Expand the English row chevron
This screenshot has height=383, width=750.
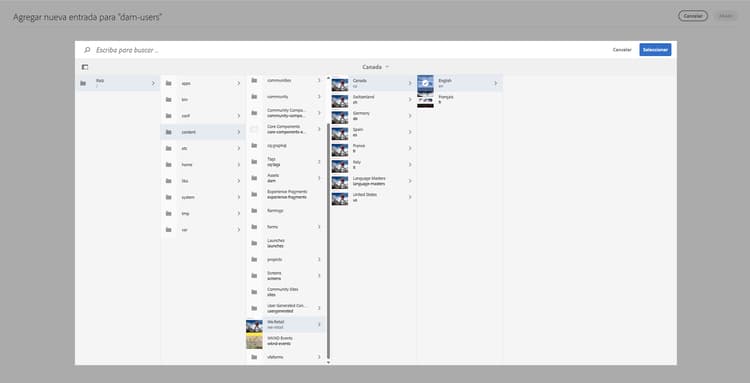496,83
